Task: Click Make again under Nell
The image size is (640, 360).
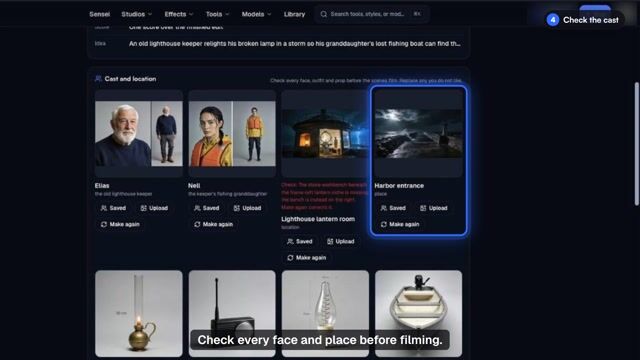Action: 213,224
